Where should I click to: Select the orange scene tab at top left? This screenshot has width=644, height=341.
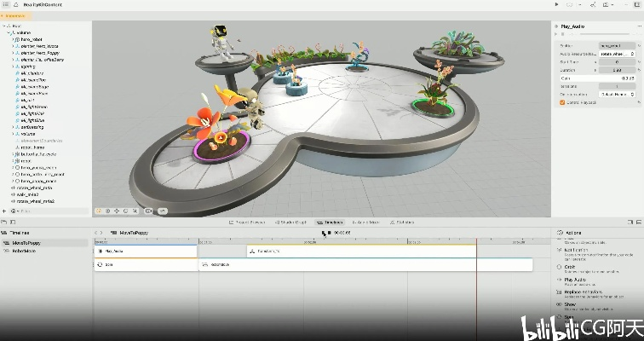[x=15, y=16]
